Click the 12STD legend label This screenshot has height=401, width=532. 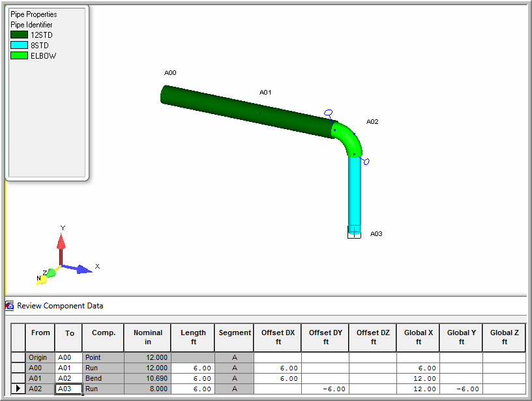click(x=41, y=35)
